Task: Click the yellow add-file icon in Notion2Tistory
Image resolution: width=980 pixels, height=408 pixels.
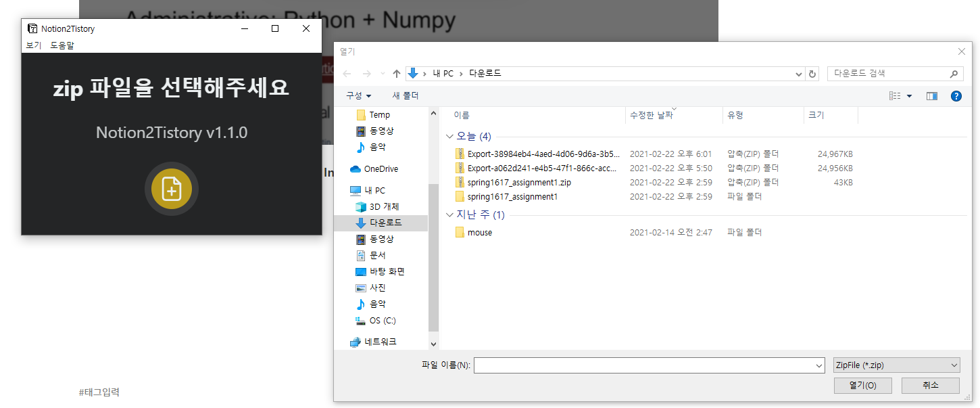Action: 172,189
